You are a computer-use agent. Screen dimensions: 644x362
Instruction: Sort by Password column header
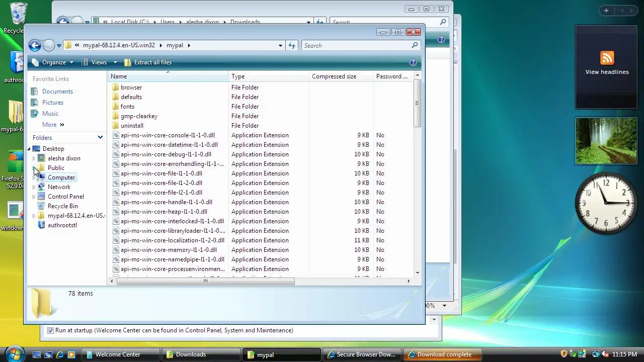coord(394,76)
